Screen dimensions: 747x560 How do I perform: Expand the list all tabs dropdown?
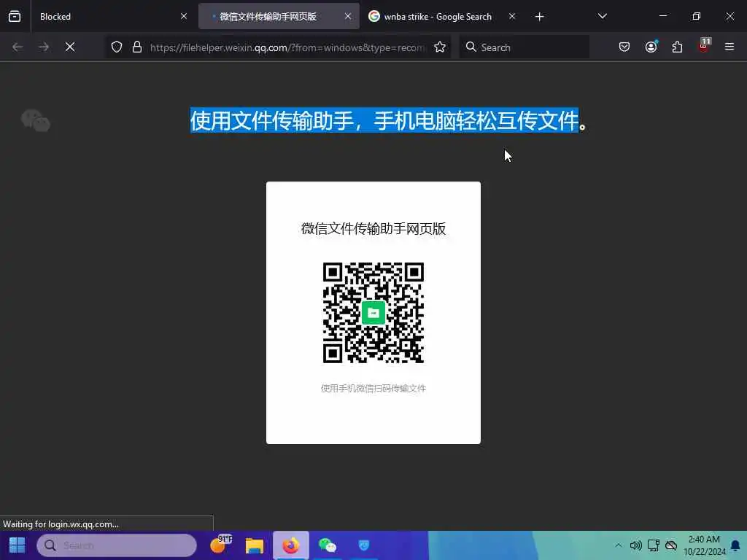coord(602,17)
